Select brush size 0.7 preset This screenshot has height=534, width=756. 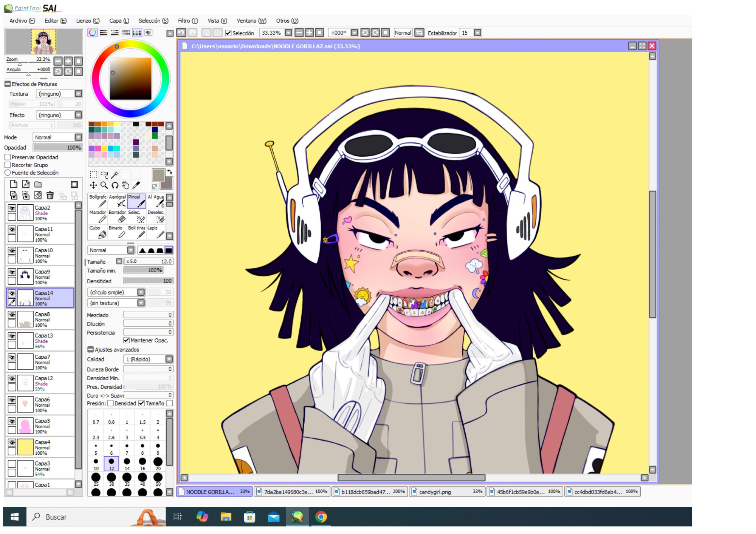[x=96, y=418]
